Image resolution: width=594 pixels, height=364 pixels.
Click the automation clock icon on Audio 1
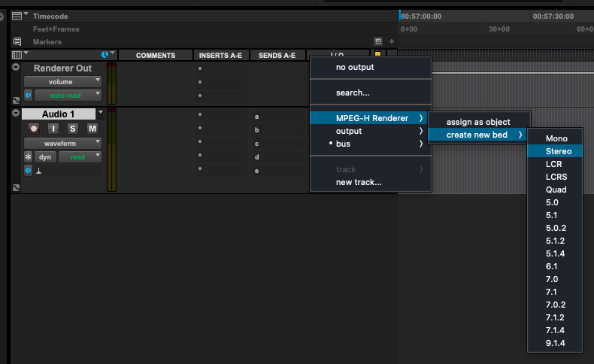[x=29, y=171]
